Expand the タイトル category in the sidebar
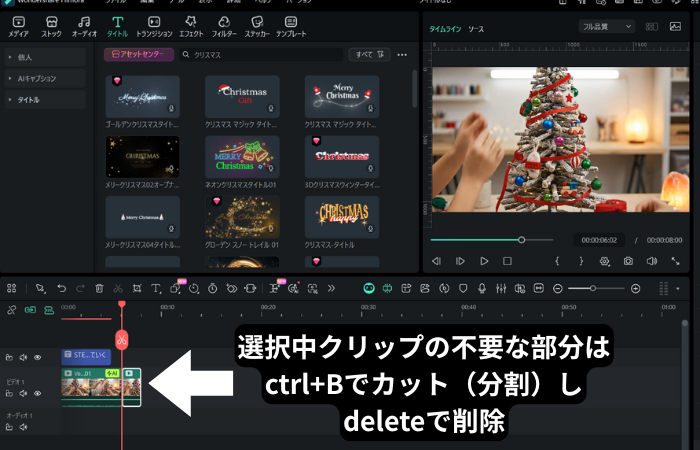 45,100
